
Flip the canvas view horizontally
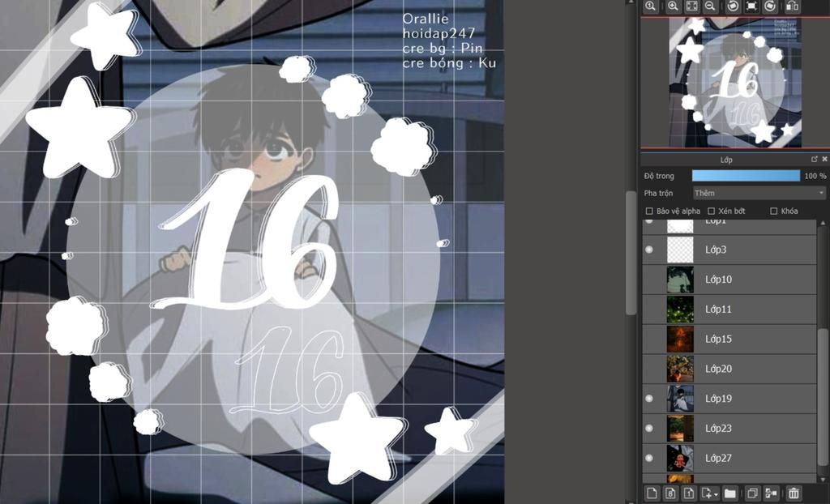pos(793,6)
